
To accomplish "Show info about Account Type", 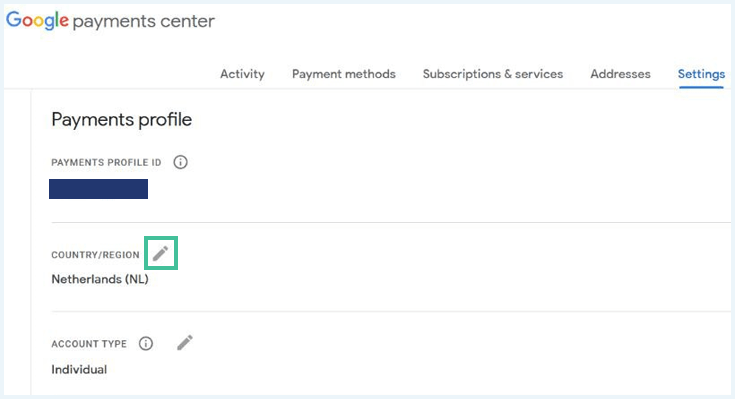I will pyautogui.click(x=146, y=344).
